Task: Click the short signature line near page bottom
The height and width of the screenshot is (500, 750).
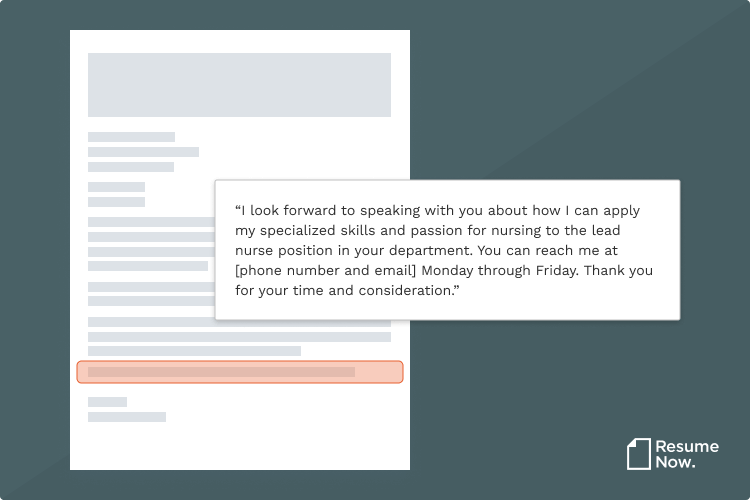Action: click(108, 402)
